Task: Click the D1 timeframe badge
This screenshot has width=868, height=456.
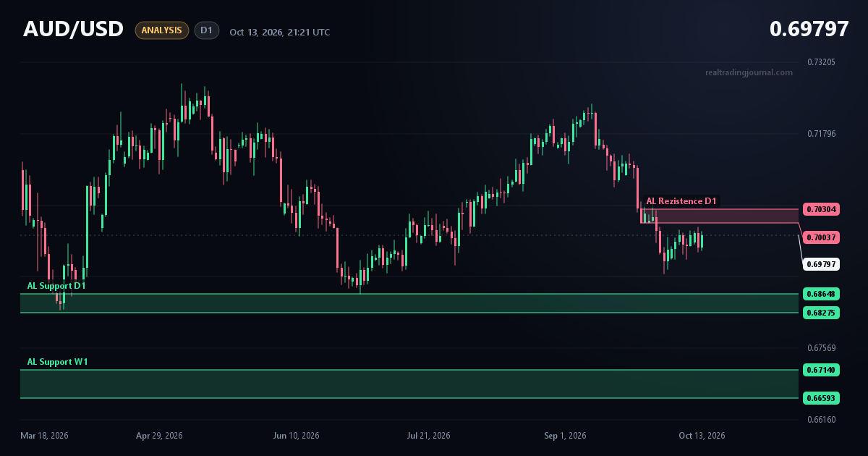Action: (x=206, y=30)
